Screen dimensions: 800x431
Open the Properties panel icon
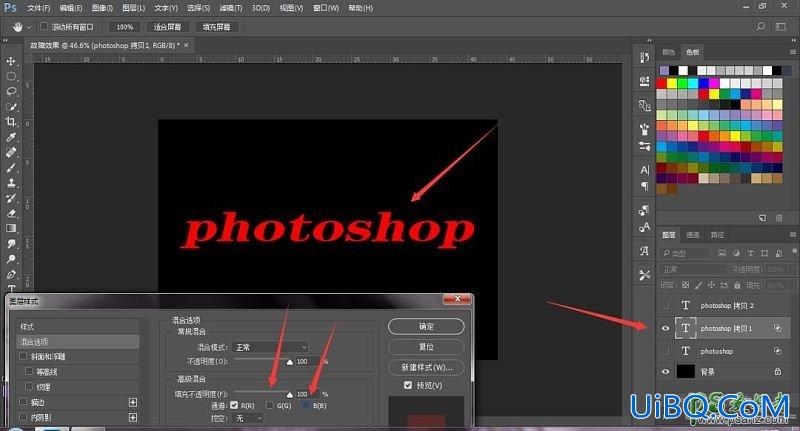pos(644,81)
